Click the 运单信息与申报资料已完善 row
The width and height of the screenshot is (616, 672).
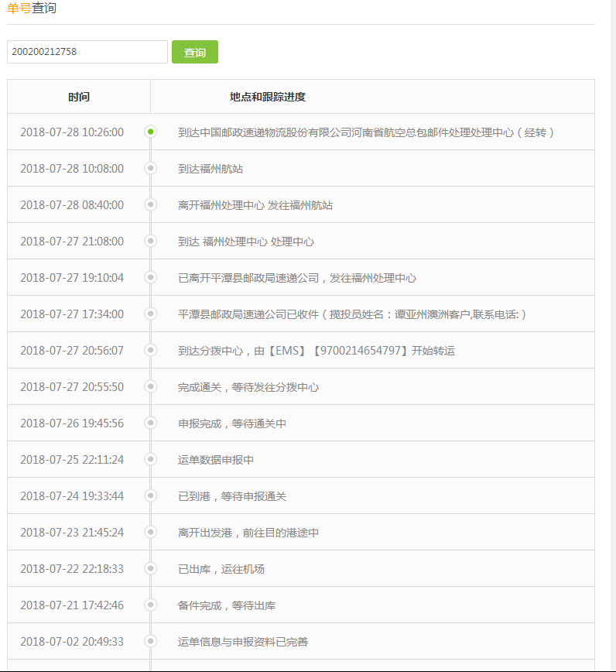pyautogui.click(x=243, y=642)
